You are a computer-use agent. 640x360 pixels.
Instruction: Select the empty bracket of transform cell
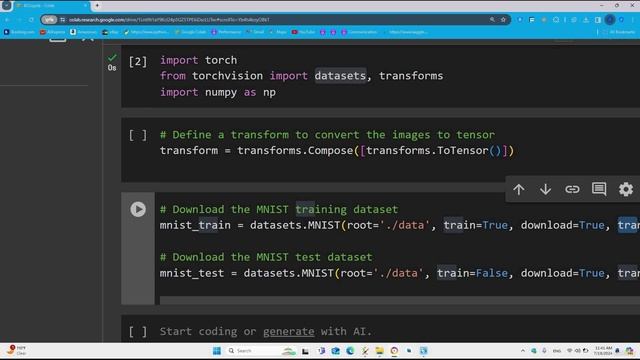coord(138,135)
